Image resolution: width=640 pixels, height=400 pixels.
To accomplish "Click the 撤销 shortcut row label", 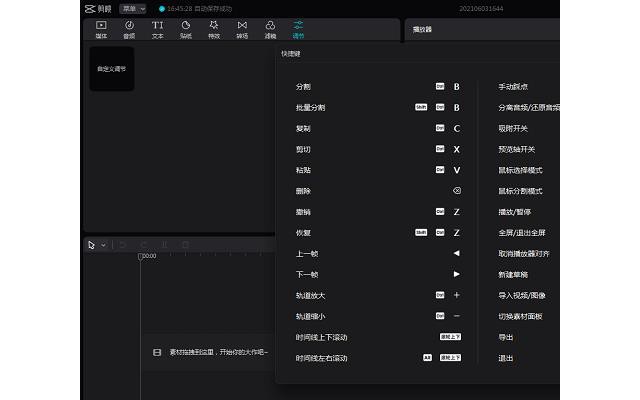I will tap(303, 212).
